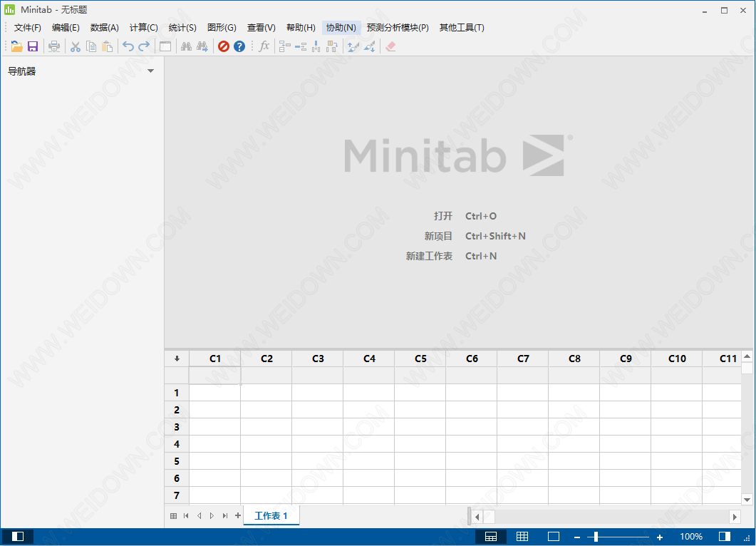Click the worksheet vertical scroll up arrow
The height and width of the screenshot is (546, 756).
pyautogui.click(x=747, y=356)
